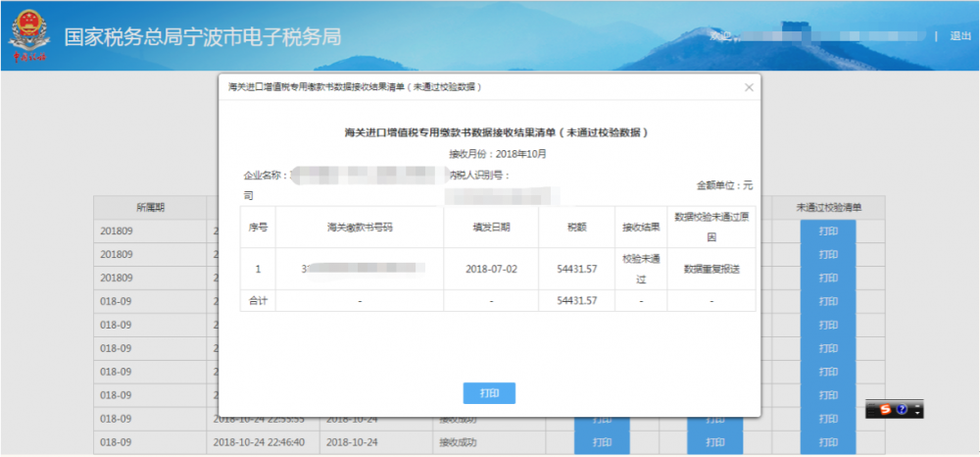
Task: Click the tax bureau emblem logo
Action: [x=28, y=37]
